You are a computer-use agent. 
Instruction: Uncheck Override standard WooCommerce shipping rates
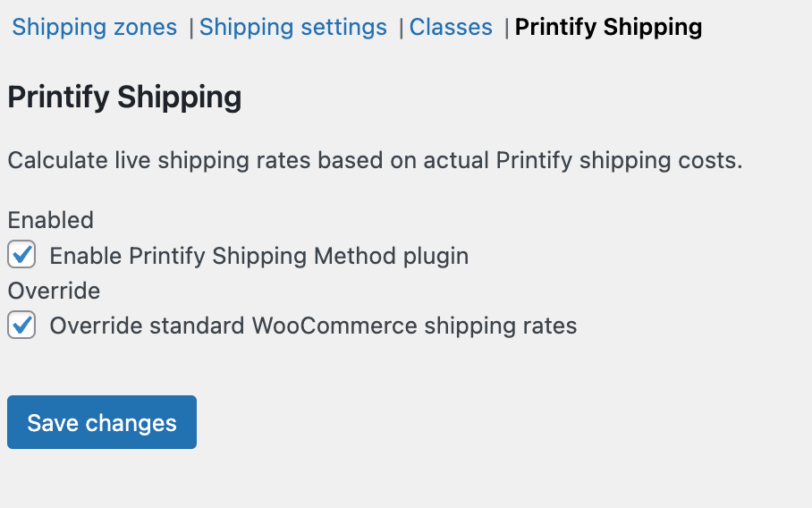pos(21,326)
